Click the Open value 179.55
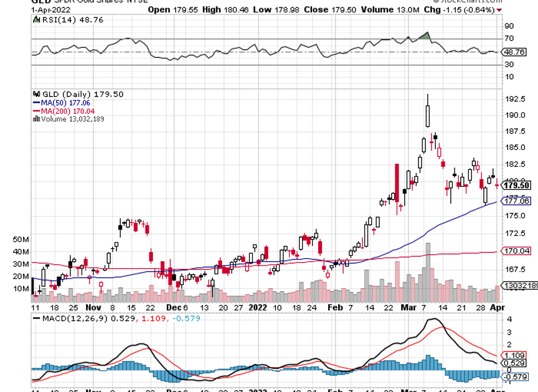 click(186, 10)
